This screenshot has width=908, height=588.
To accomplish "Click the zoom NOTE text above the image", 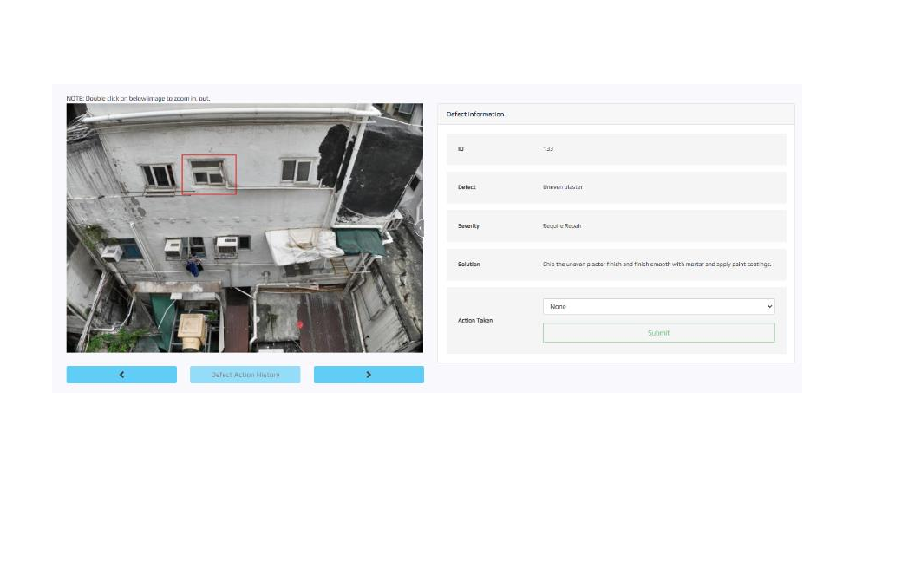I will click(x=139, y=98).
